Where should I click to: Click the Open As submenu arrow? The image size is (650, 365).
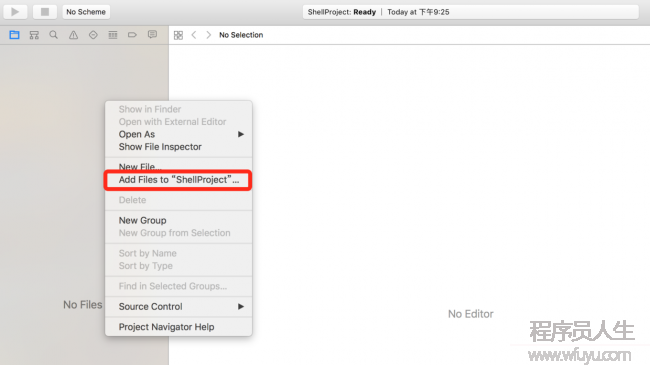click(x=241, y=134)
